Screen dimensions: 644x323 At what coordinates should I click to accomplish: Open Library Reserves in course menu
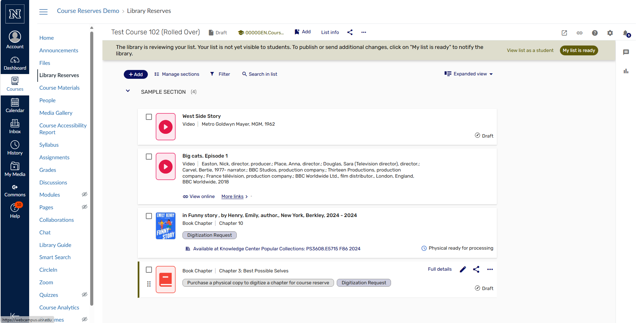pyautogui.click(x=59, y=75)
